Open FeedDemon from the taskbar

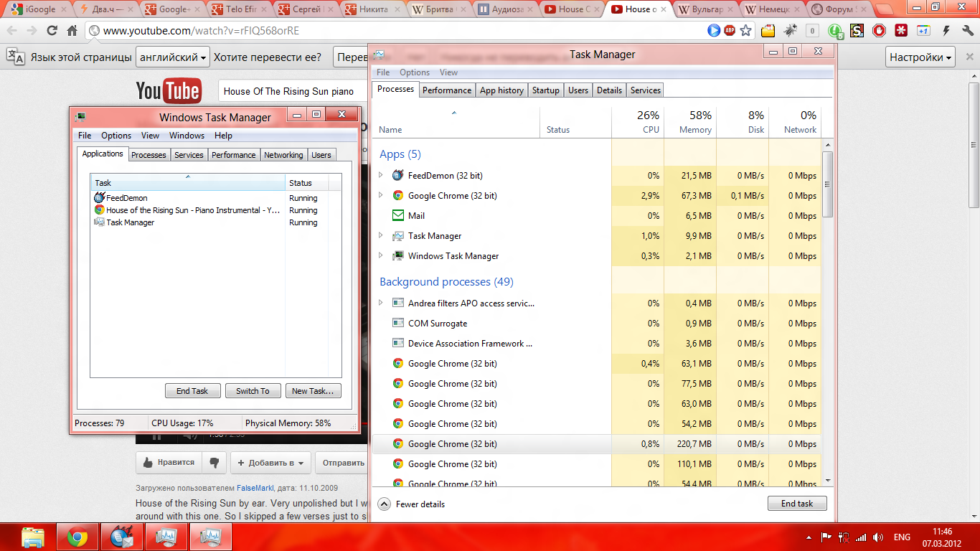[122, 537]
